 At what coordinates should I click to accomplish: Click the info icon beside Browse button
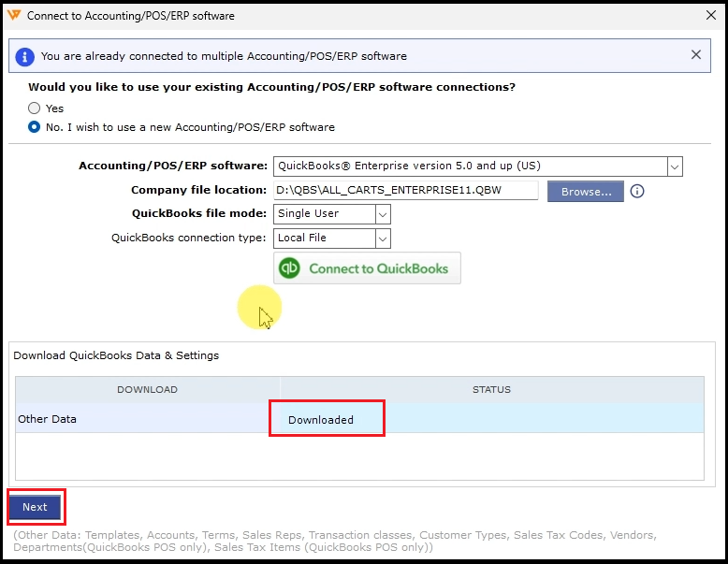coord(637,191)
